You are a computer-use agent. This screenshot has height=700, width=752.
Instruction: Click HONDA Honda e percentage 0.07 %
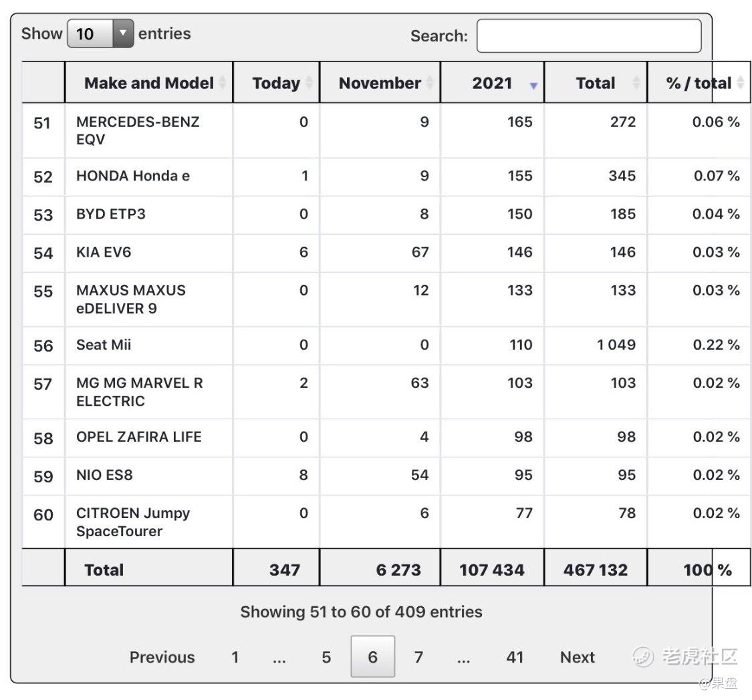[x=717, y=176]
